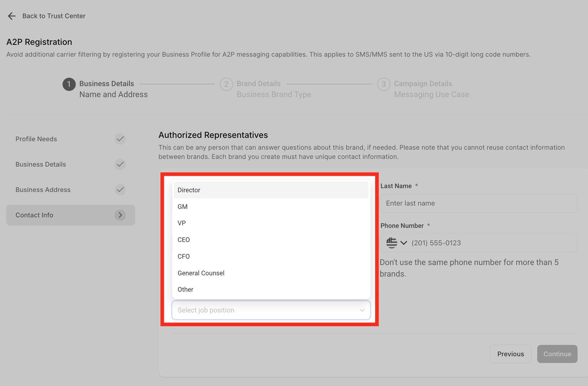Viewport: 588px width, 386px height.
Task: Click the Enter last name field
Action: (x=478, y=203)
